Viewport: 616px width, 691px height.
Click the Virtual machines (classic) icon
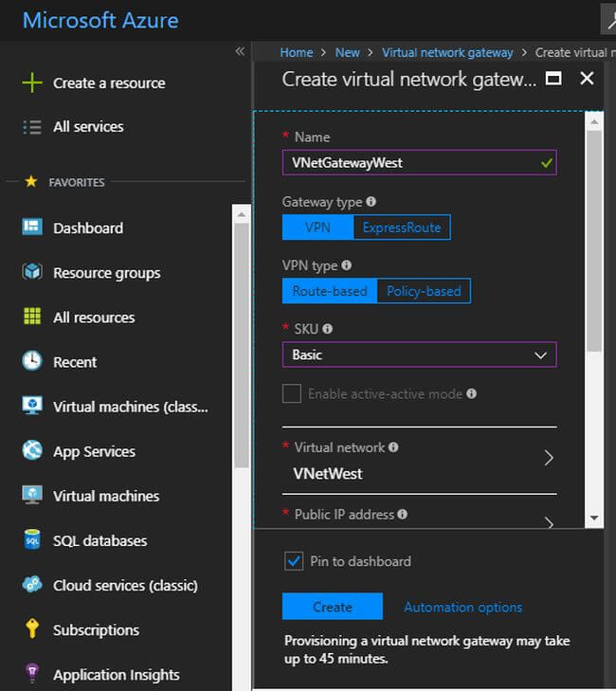click(32, 406)
